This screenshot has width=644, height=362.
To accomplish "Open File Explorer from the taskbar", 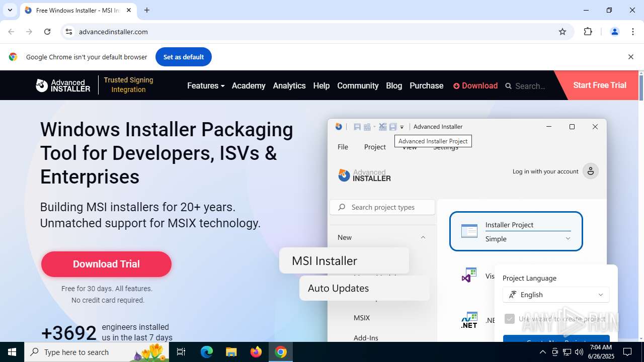I will pos(231,352).
